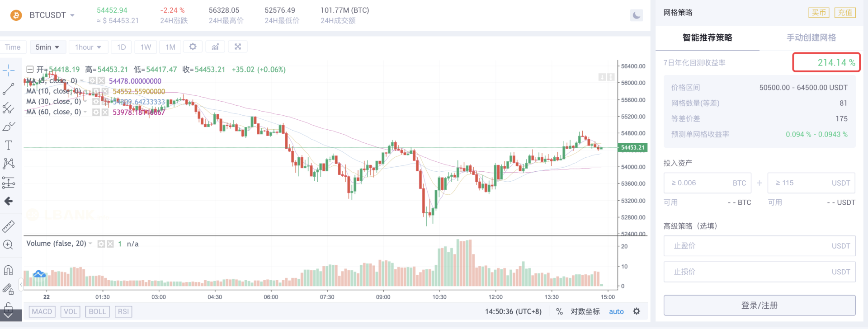Open the chart settings gear
This screenshot has height=329, width=868.
[193, 47]
